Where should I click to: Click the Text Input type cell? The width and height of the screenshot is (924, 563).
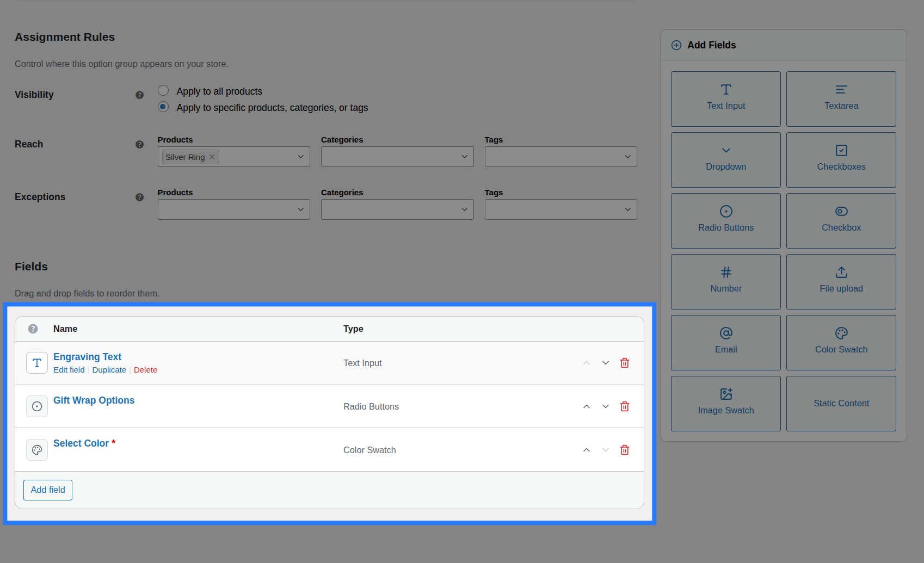point(362,363)
